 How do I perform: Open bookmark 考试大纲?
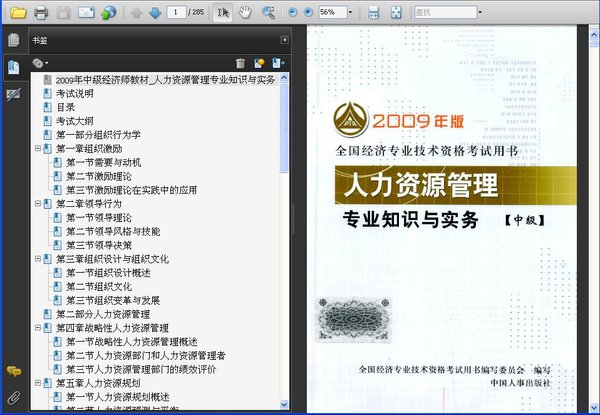(75, 121)
